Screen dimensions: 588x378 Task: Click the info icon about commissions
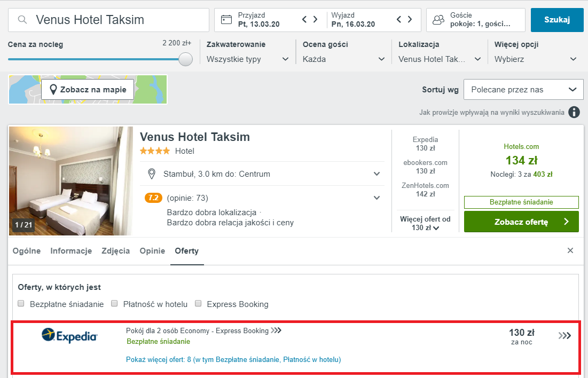click(574, 112)
